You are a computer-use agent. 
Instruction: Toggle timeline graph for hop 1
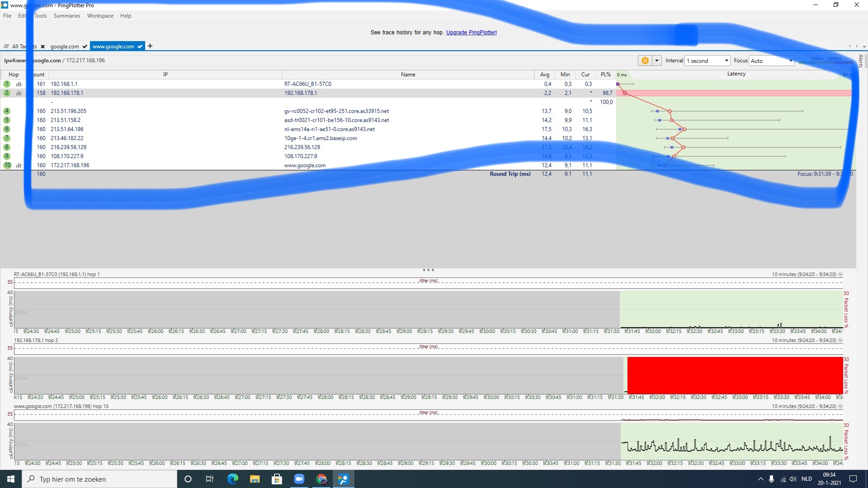[x=19, y=84]
